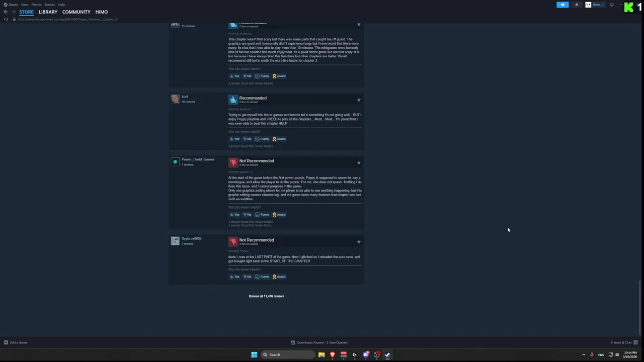Give an Award to kori's review

pyautogui.click(x=279, y=139)
